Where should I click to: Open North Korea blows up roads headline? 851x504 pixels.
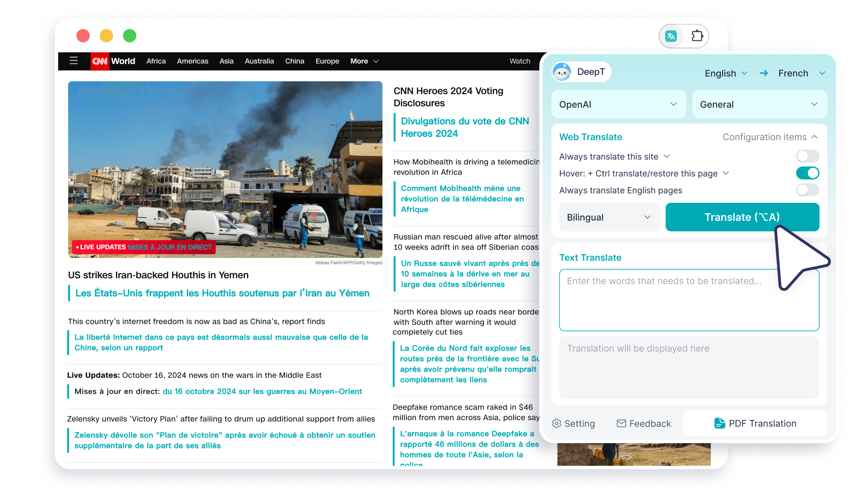[466, 322]
